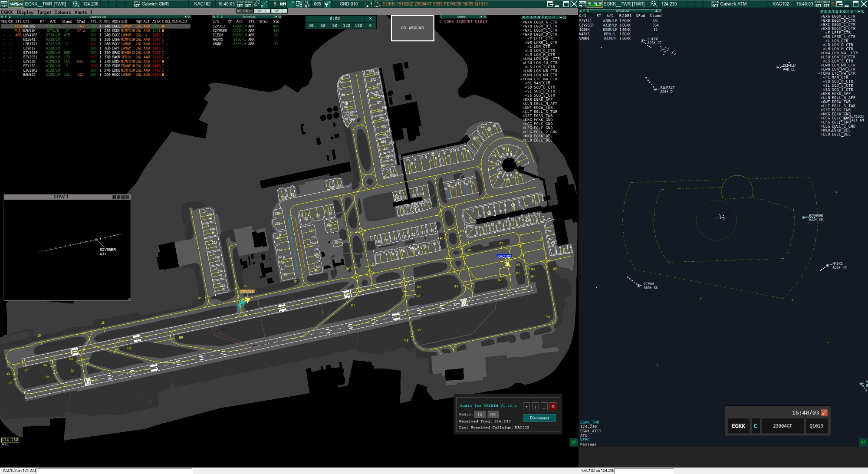Select the NO CALL button
Screen dimensions: 868x474
click(244, 11)
